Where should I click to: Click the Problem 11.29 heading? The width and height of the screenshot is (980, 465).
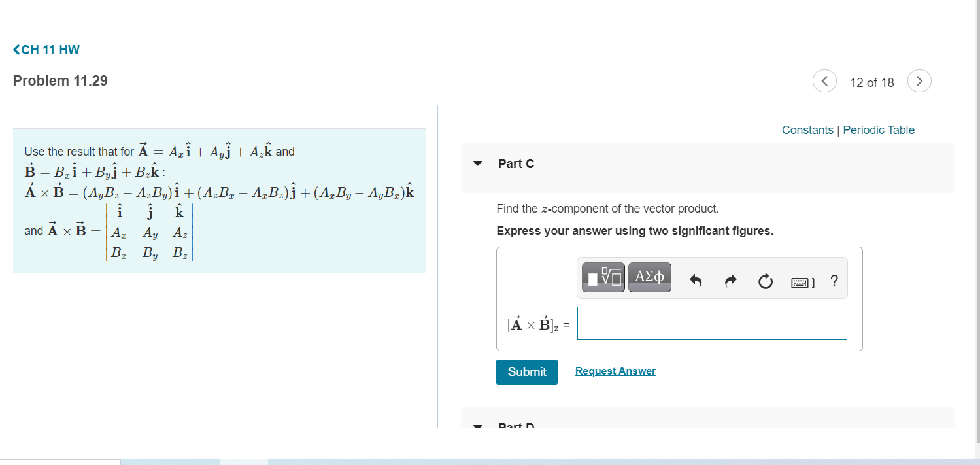(x=59, y=80)
